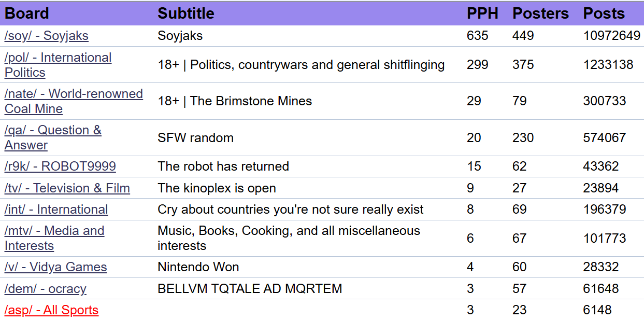This screenshot has height=320, width=644.
Task: Select the /tv/ - Television & Film board
Action: pyautogui.click(x=67, y=188)
